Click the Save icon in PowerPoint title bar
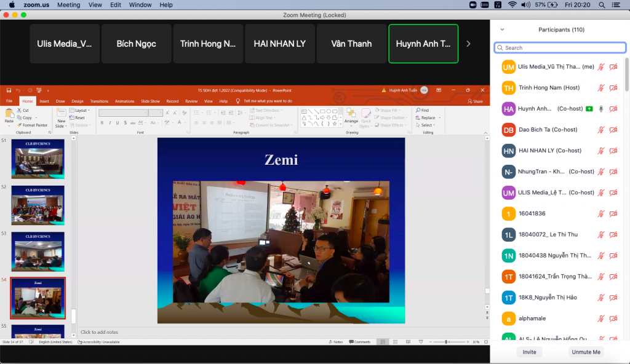Viewport: 630px width, 364px height. tap(9, 90)
